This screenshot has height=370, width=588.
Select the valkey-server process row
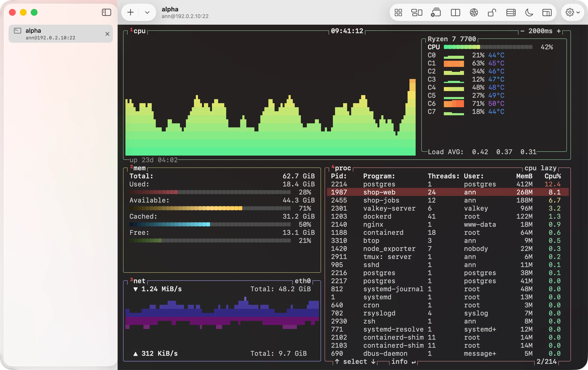[x=448, y=208]
